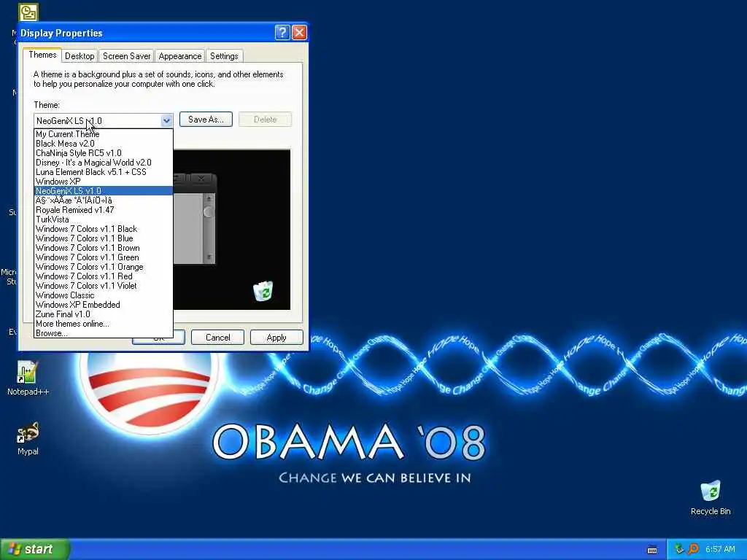Click the Safely Remove Hardware tray icon
This screenshot has height=560, width=747.
[679, 549]
